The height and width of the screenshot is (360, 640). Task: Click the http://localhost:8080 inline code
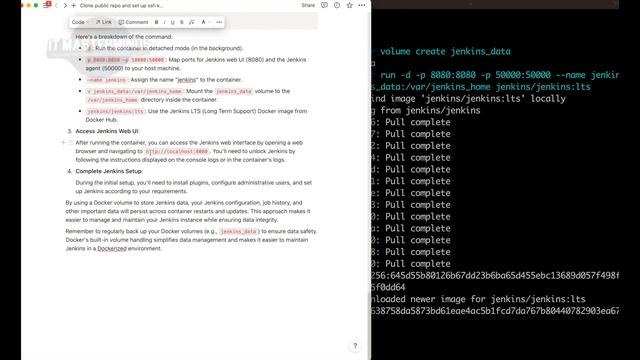pyautogui.click(x=177, y=151)
